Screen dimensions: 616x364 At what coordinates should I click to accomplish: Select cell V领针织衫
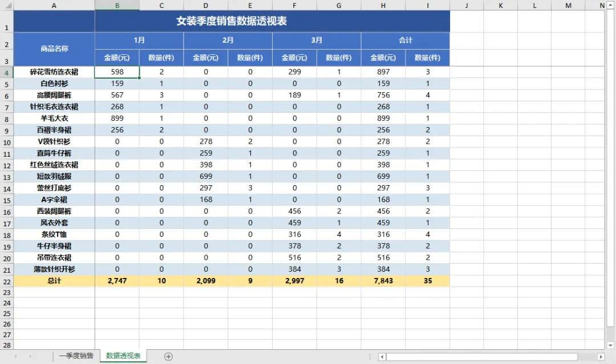coord(54,142)
